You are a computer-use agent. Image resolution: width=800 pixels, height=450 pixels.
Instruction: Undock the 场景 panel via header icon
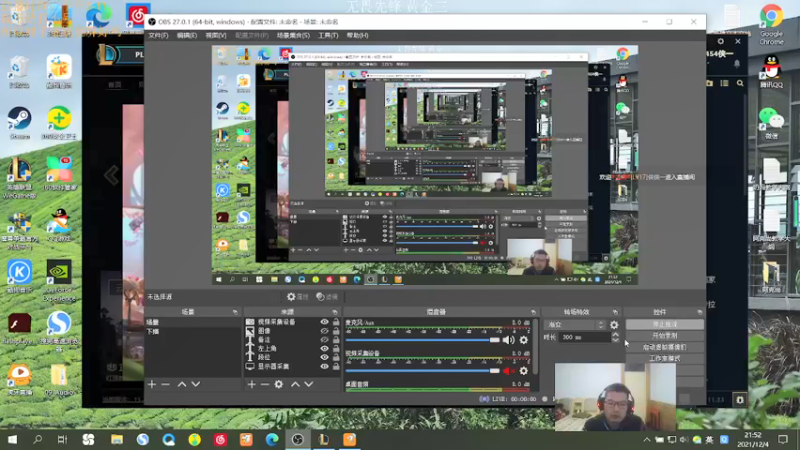(x=235, y=312)
